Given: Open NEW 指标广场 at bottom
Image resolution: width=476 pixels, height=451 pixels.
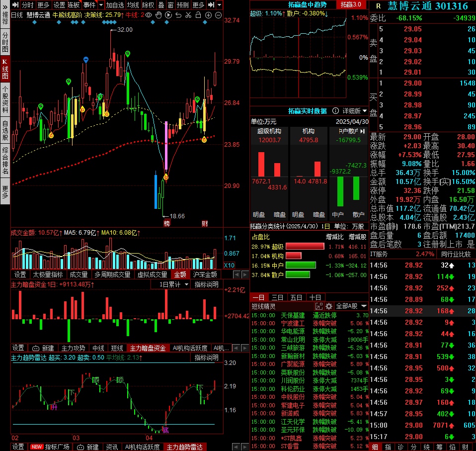Looking at the screenshot, I should tap(50, 447).
